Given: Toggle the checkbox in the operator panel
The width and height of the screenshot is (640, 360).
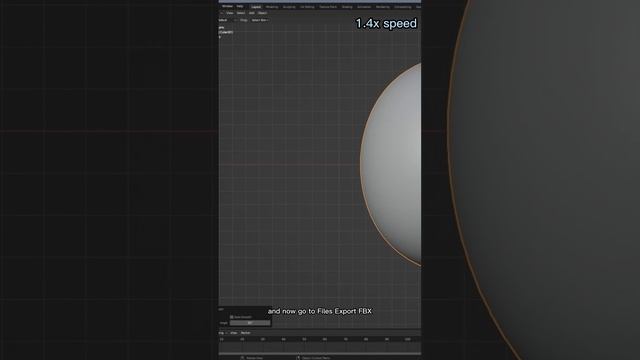Looking at the screenshot, I should pos(231,317).
